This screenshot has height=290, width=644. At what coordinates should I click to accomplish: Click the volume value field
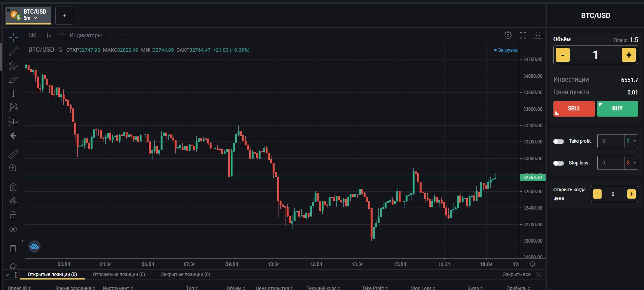tap(595, 55)
